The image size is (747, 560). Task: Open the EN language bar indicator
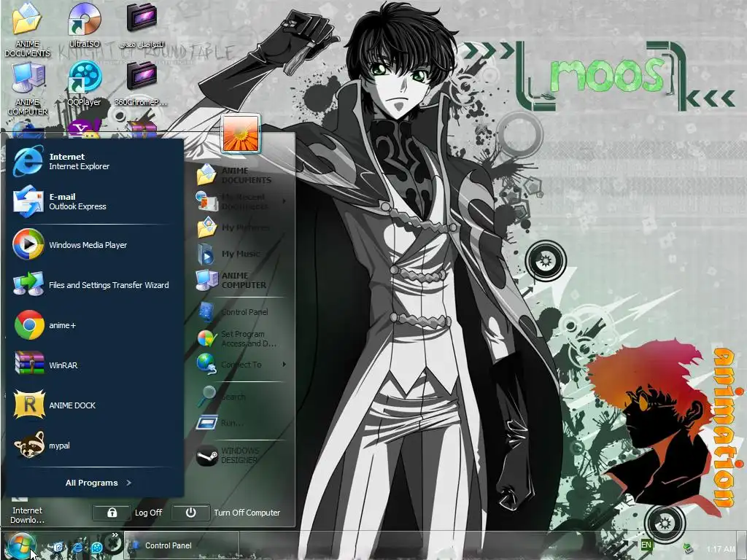pyautogui.click(x=646, y=545)
